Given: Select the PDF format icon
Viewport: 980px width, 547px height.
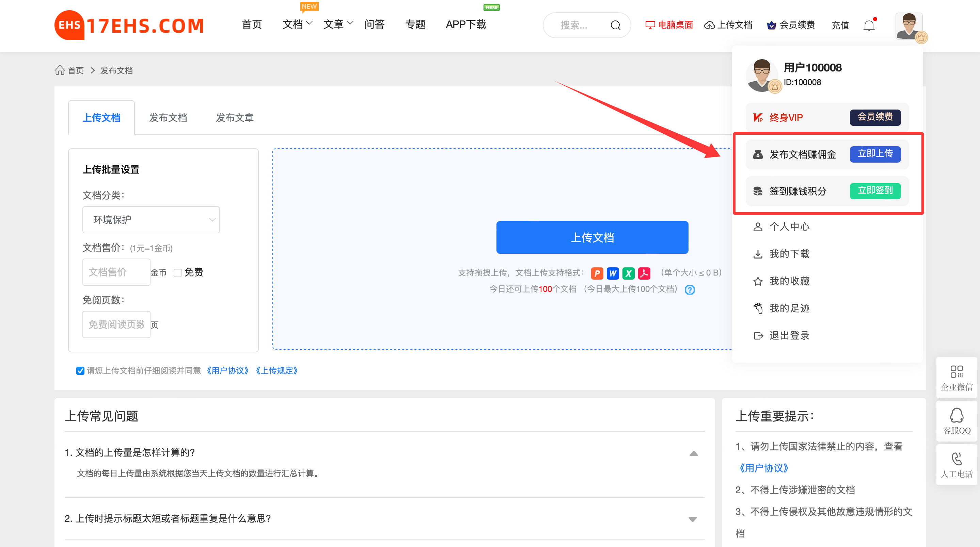Looking at the screenshot, I should pos(644,273).
